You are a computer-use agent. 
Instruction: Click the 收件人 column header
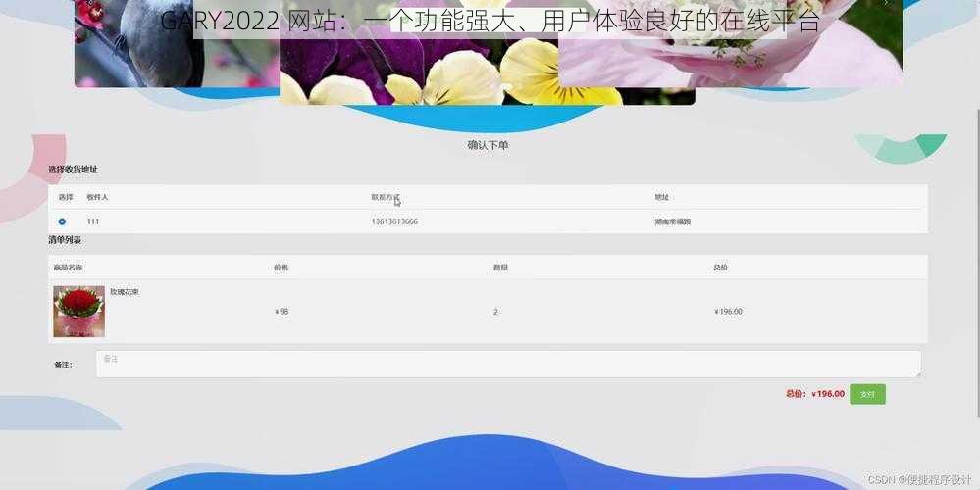[97, 197]
